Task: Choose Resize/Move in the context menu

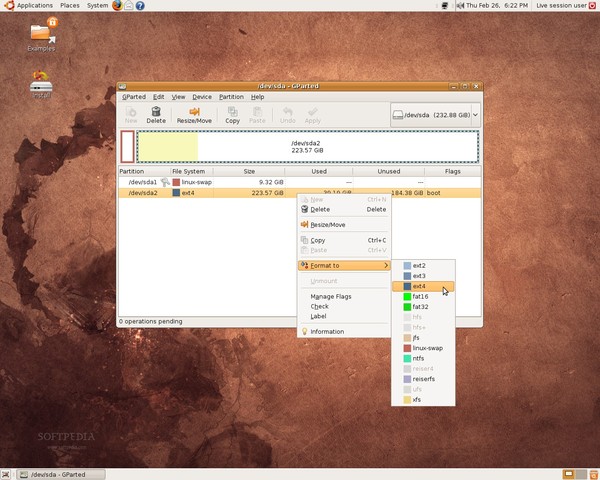Action: tap(344, 225)
